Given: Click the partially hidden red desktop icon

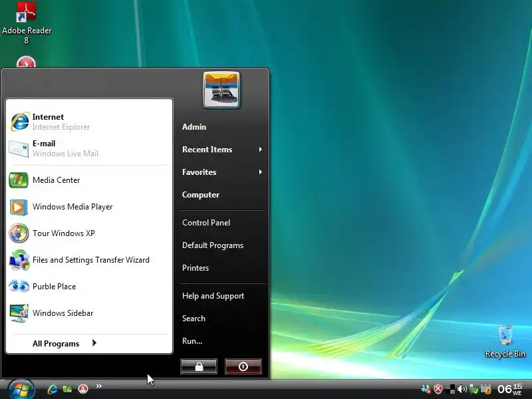Looking at the screenshot, I should [x=26, y=62].
